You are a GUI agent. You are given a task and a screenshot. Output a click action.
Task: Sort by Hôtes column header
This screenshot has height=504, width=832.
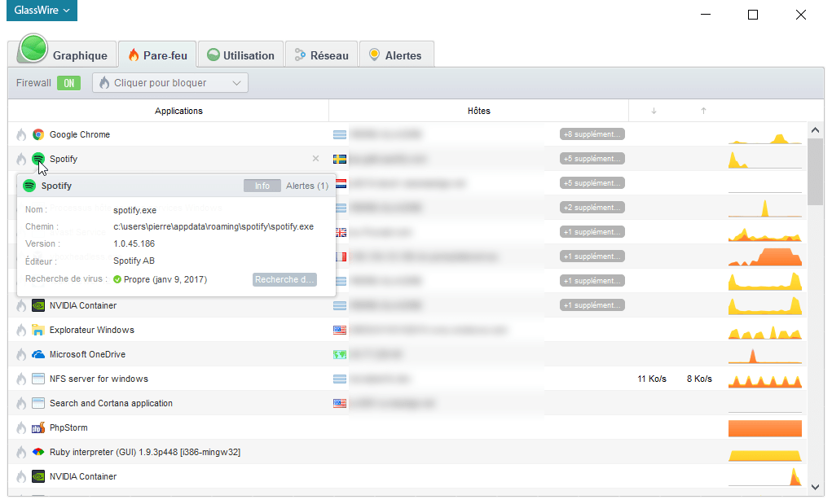point(478,111)
